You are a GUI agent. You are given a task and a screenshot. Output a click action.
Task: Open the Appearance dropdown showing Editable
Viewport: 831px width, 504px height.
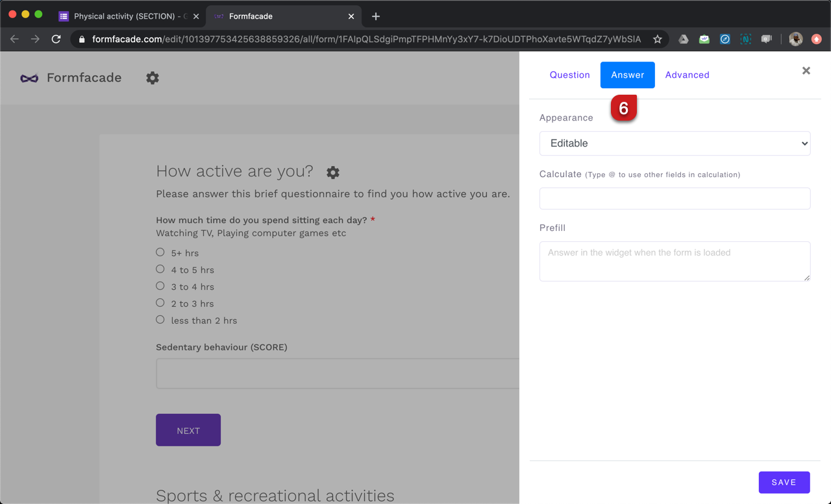(675, 143)
